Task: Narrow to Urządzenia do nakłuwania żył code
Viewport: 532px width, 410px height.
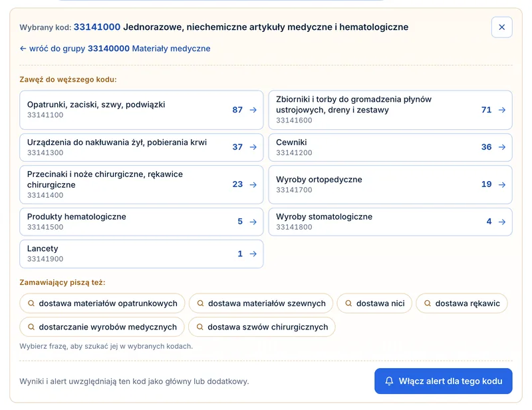Action: [x=142, y=147]
